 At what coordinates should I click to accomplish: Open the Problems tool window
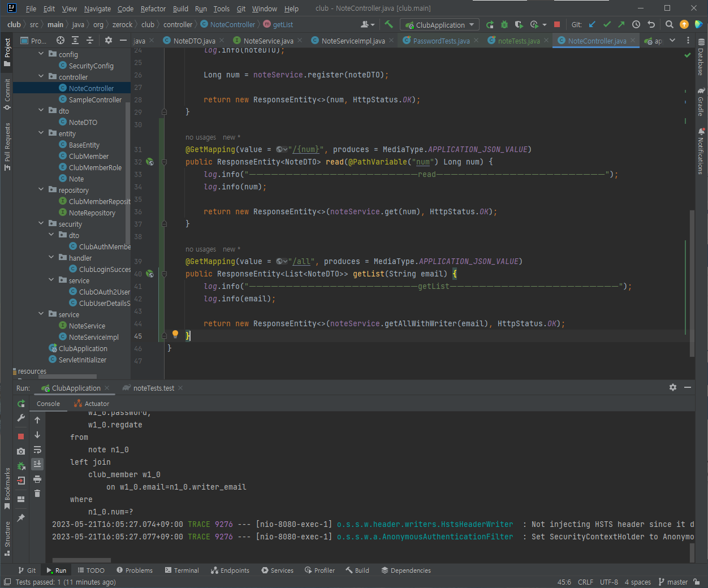coord(134,570)
